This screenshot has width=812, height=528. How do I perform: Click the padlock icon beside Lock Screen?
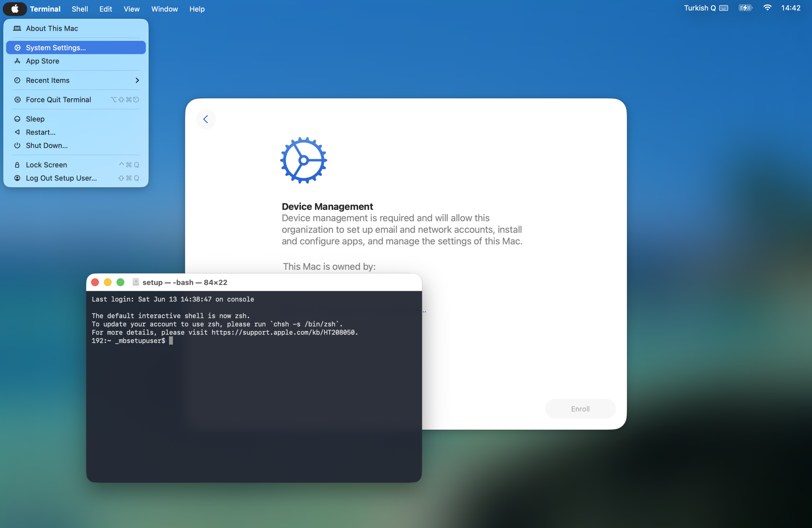(17, 165)
